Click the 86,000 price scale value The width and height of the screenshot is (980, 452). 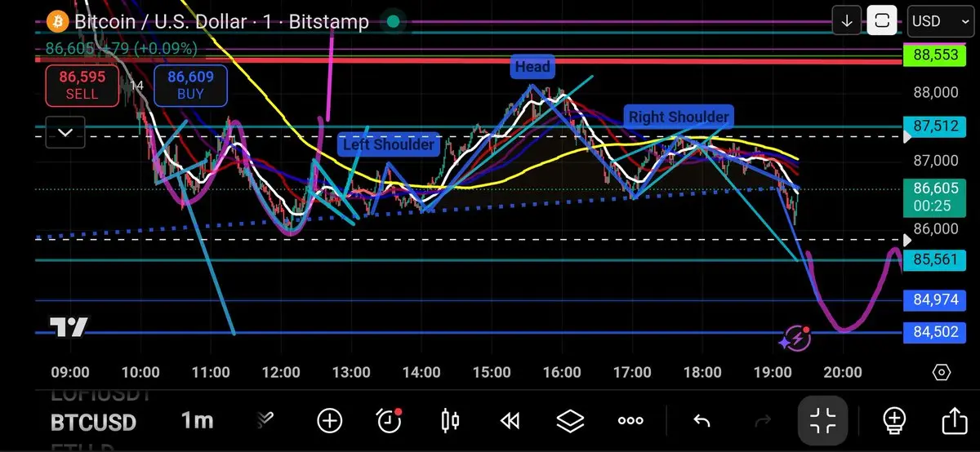(x=935, y=229)
